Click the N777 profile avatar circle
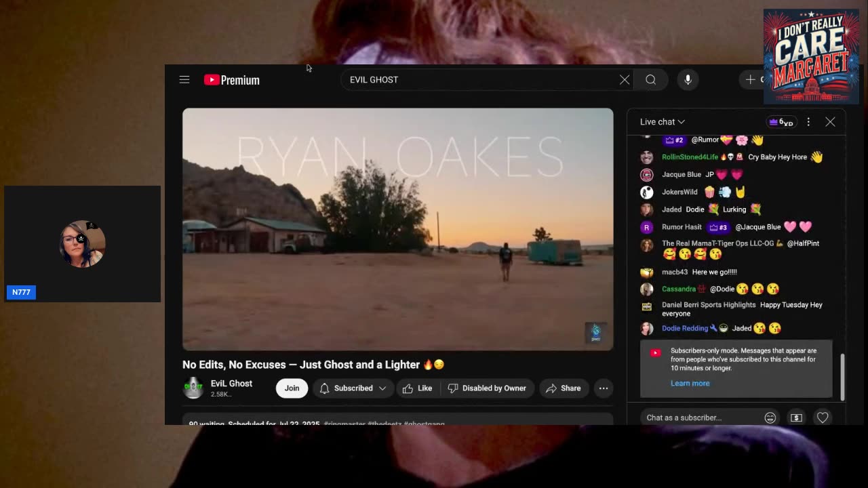Viewport: 868px width, 488px height. tap(83, 244)
